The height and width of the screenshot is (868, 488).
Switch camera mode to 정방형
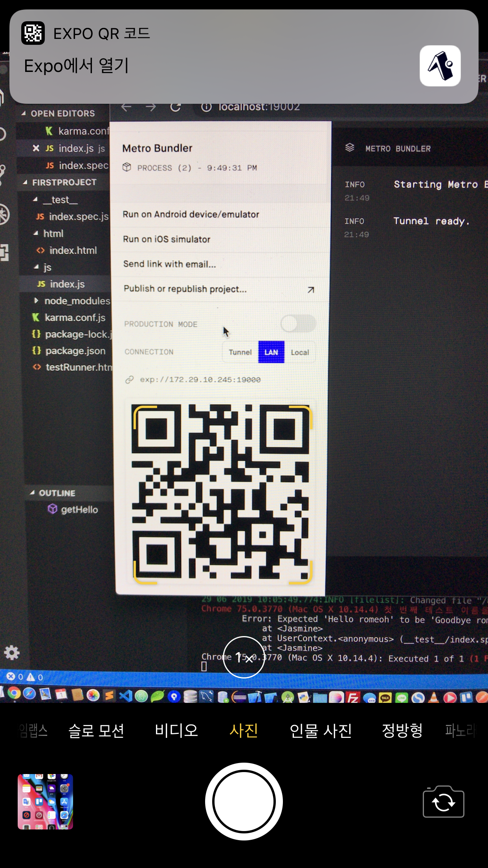tap(402, 730)
